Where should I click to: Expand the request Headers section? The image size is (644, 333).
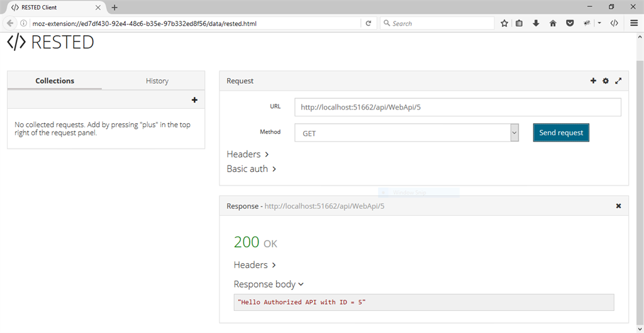(248, 154)
